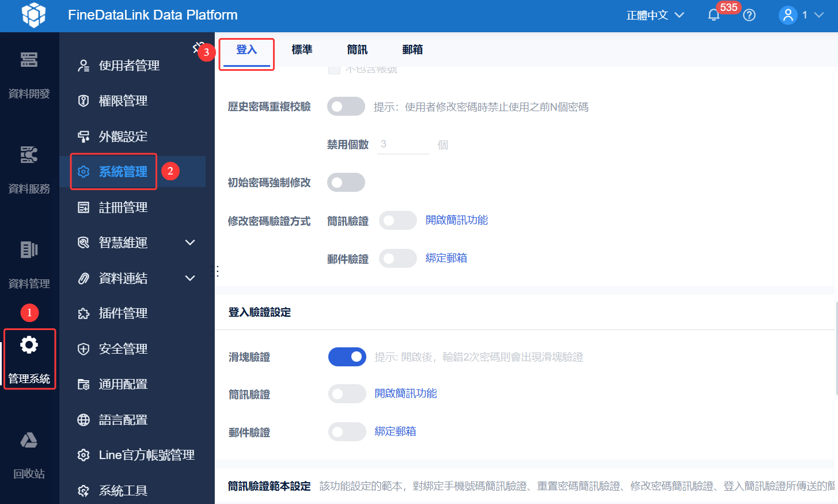Image resolution: width=838 pixels, height=504 pixels.
Task: Enable the 歷史密碼重複校驗 toggle
Action: tap(346, 106)
